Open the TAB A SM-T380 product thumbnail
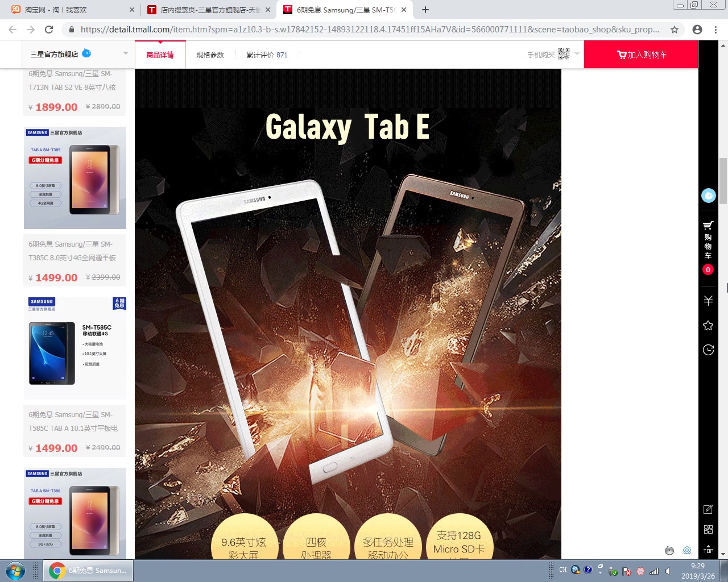This screenshot has width=728, height=582. point(75,513)
